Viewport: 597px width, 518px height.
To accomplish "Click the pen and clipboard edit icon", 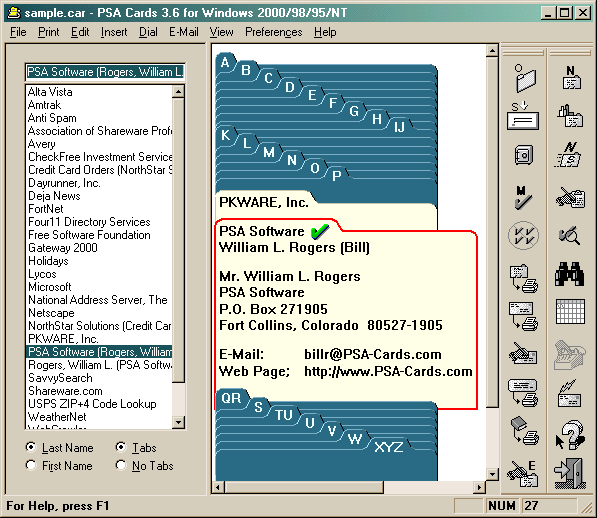I will click(570, 197).
